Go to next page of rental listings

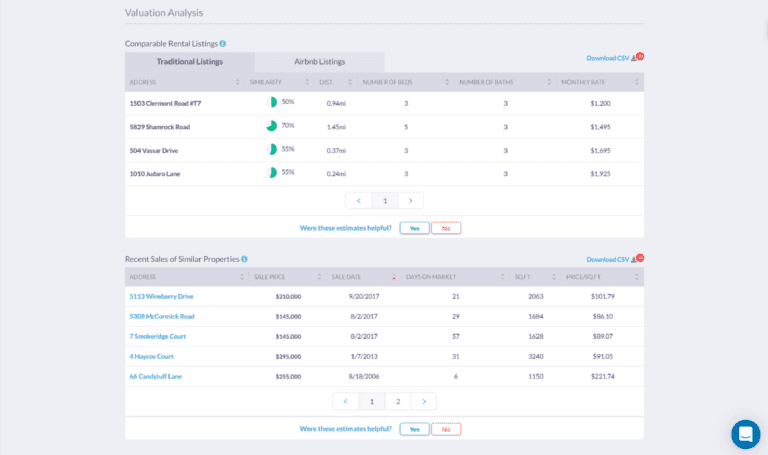coord(410,200)
